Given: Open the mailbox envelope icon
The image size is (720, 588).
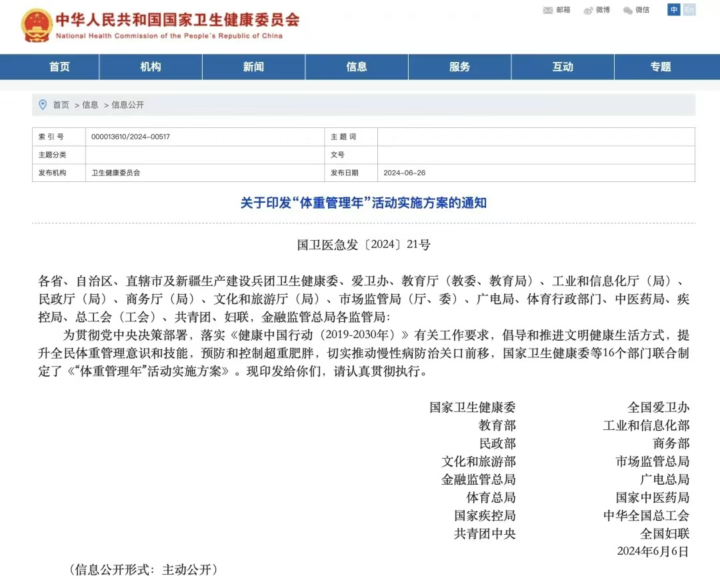Looking at the screenshot, I should coord(548,10).
